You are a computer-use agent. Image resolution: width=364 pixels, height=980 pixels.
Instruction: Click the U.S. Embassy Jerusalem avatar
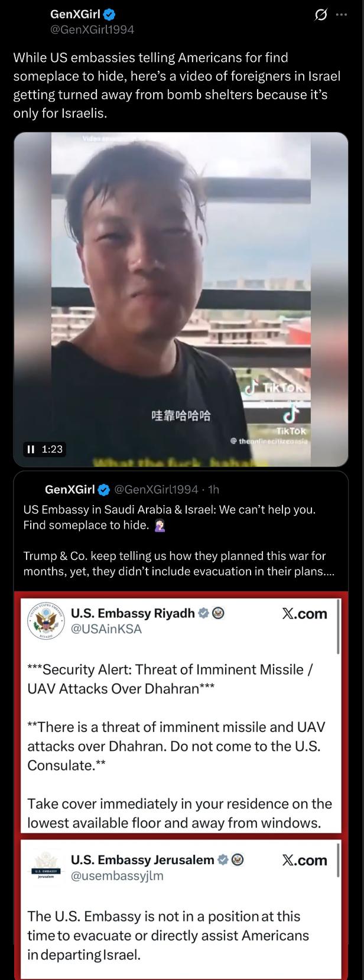tap(45, 867)
